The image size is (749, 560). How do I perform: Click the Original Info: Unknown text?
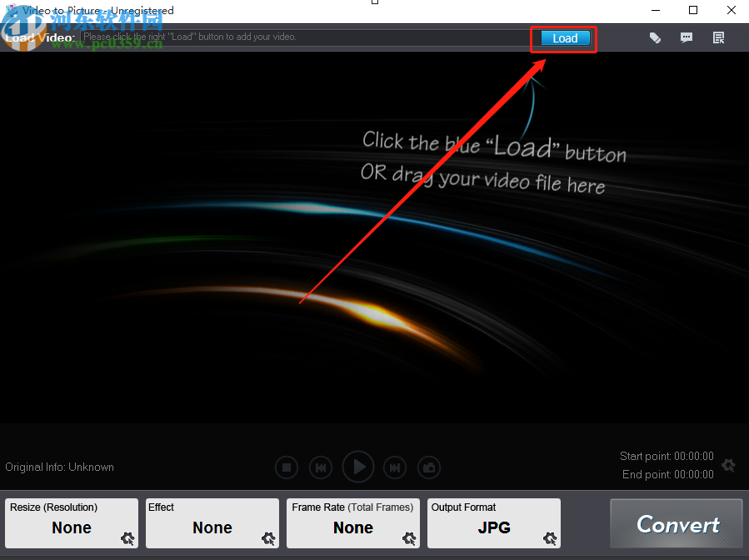click(60, 467)
